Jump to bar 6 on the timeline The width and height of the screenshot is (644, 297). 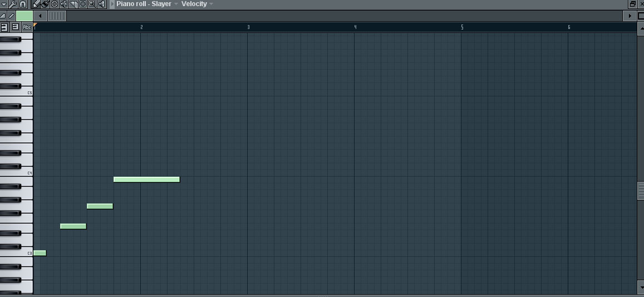[569, 27]
